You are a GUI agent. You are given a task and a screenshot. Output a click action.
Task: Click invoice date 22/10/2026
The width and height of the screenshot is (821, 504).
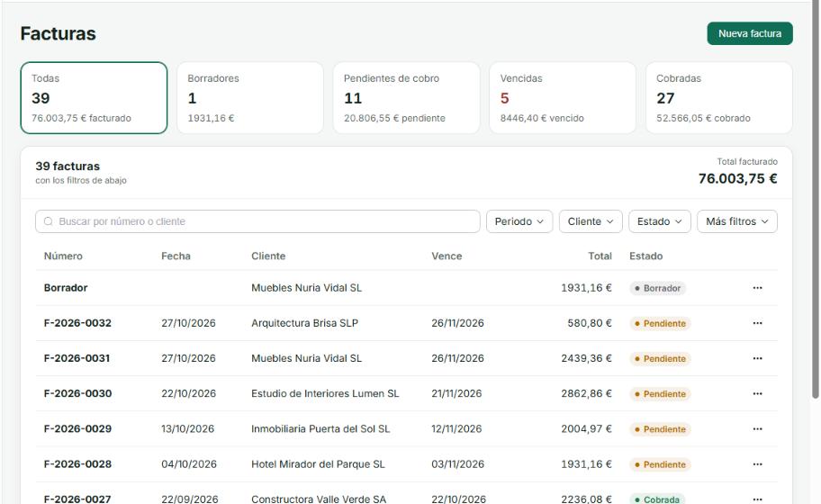click(x=188, y=393)
